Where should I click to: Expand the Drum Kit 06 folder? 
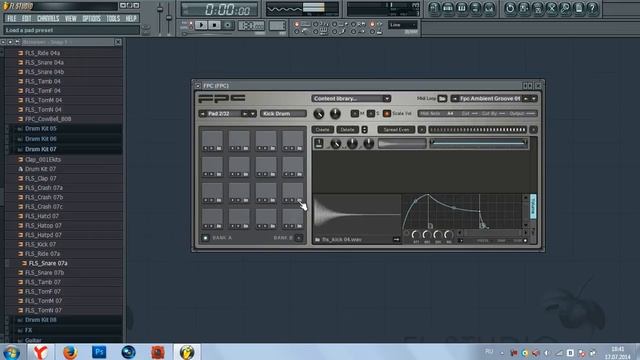40,139
